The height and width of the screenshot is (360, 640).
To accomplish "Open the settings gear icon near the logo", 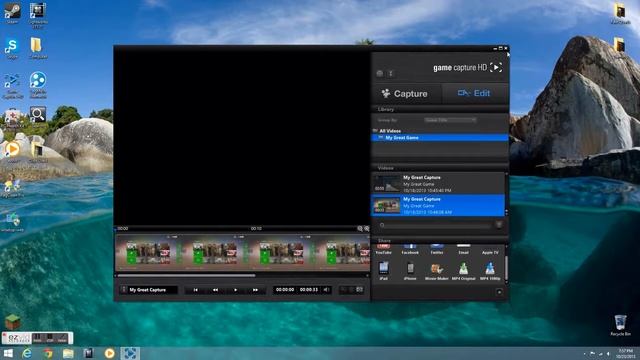I will [x=380, y=73].
